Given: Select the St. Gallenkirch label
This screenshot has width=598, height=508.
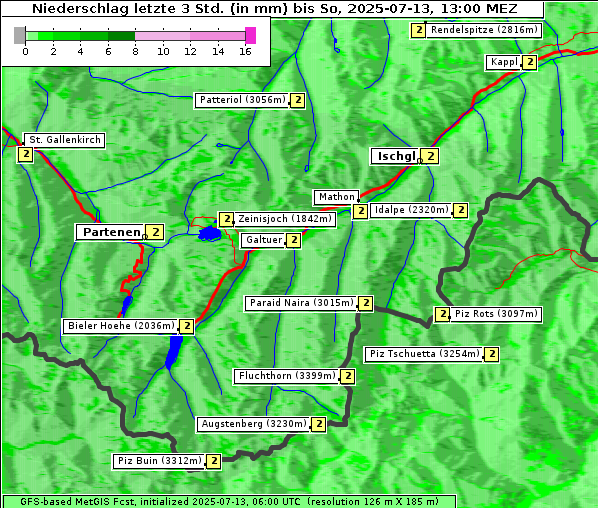Looking at the screenshot, I should 64,140.
